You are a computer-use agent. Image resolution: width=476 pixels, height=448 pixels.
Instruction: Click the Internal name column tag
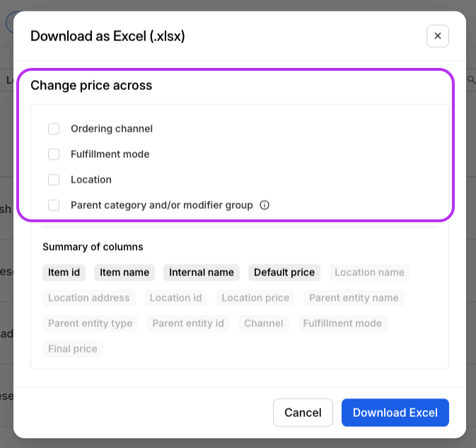tap(202, 272)
